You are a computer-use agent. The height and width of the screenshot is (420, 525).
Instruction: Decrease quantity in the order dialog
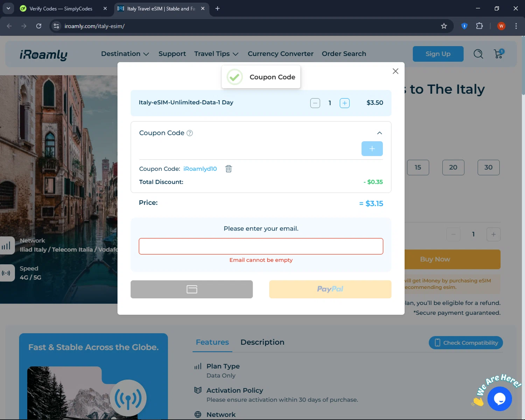pos(315,103)
